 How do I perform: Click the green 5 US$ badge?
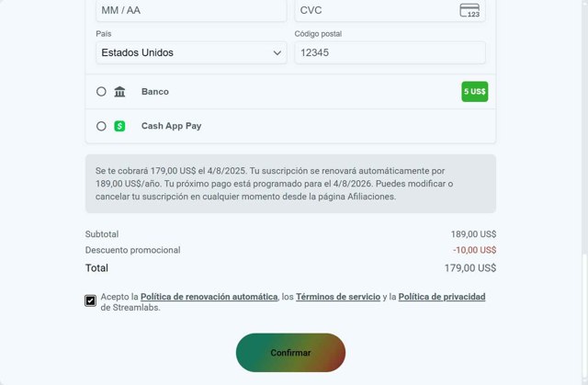tap(474, 92)
